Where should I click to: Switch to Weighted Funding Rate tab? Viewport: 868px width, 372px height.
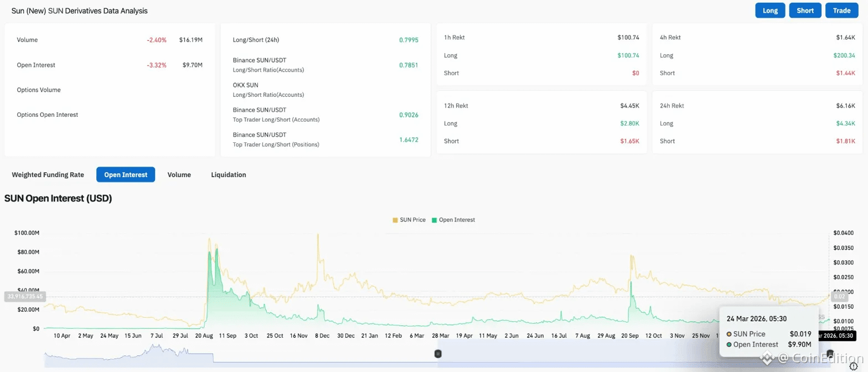[x=48, y=174]
